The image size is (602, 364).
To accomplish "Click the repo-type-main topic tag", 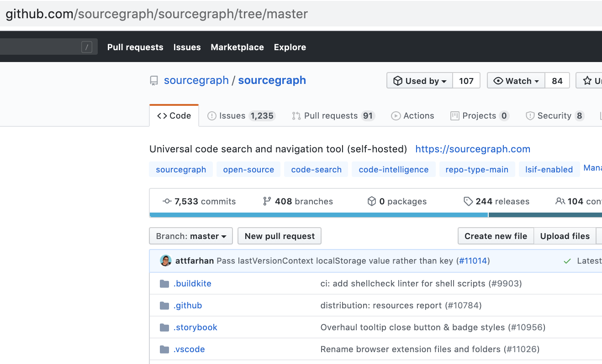I will (x=477, y=169).
